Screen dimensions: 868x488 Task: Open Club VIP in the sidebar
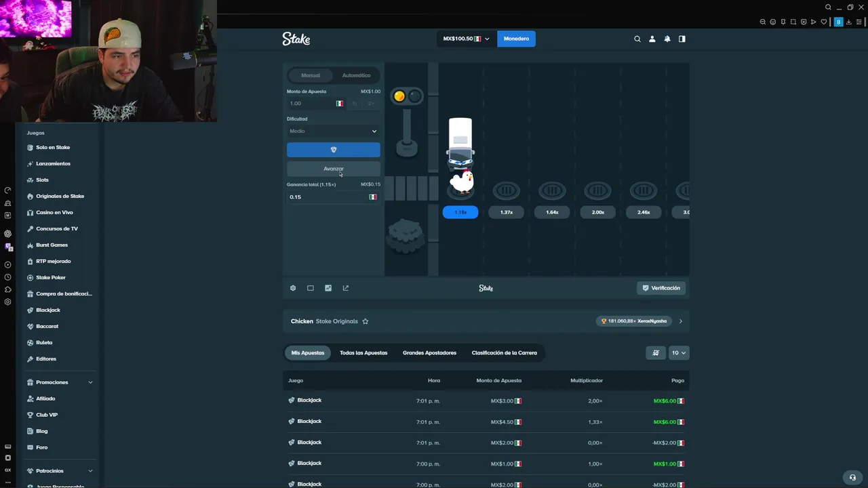pyautogui.click(x=47, y=415)
